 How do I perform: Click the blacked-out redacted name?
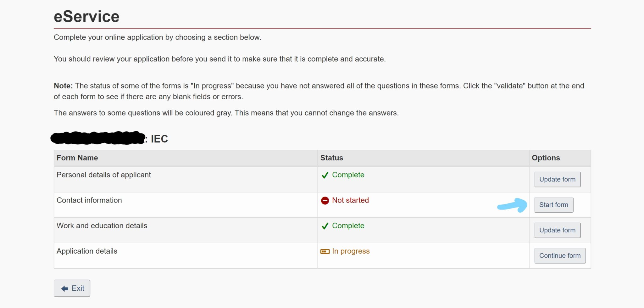[x=98, y=138]
